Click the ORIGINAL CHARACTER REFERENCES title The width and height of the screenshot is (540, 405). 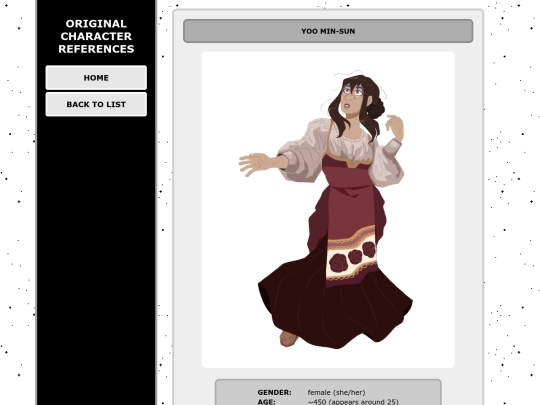pyautogui.click(x=96, y=36)
